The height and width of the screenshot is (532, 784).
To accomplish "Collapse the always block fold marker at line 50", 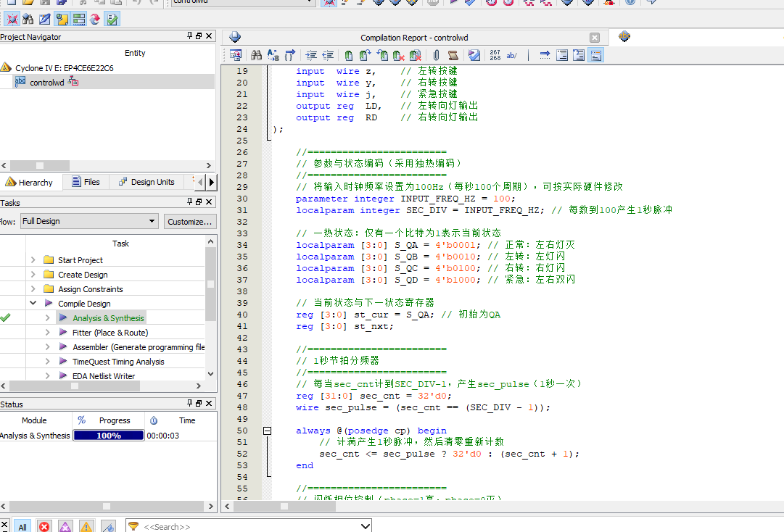I will click(268, 431).
